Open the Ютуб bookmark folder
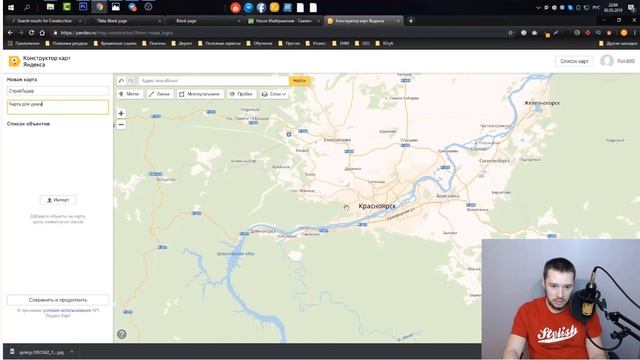Viewport: 640px width, 360px height. tap(384, 43)
